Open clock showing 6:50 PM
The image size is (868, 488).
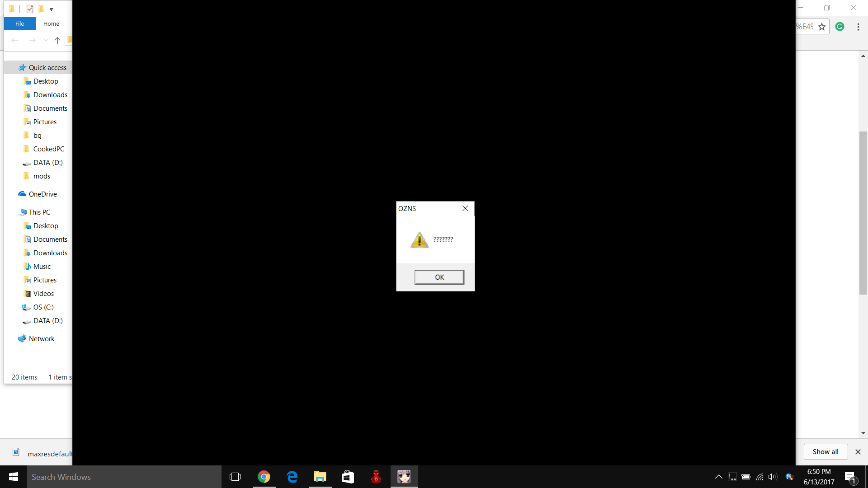tap(819, 477)
